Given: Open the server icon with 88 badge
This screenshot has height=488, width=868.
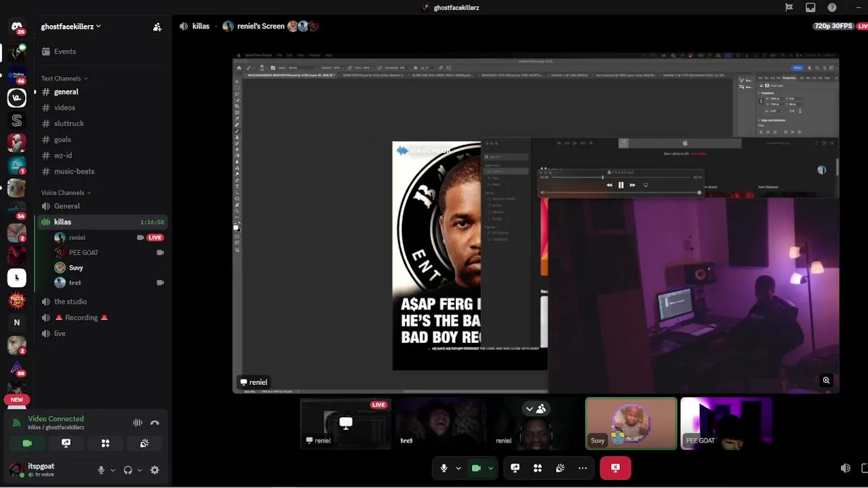Looking at the screenshot, I should tap(17, 368).
